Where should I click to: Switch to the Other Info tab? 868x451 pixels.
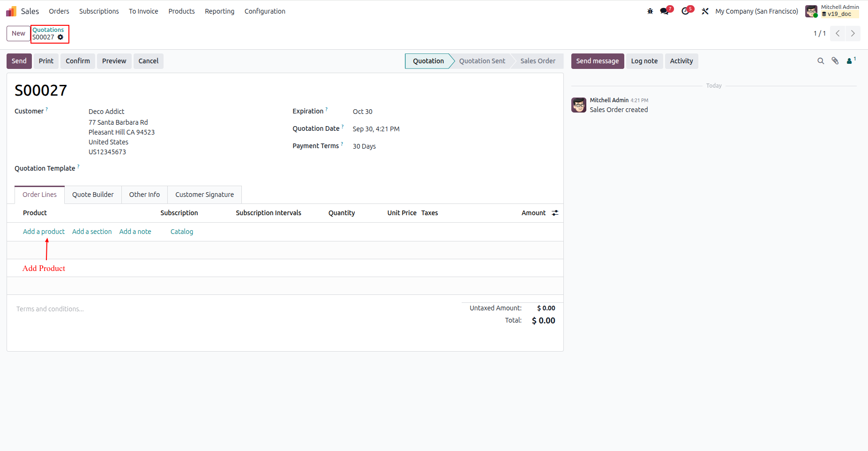[144, 195]
